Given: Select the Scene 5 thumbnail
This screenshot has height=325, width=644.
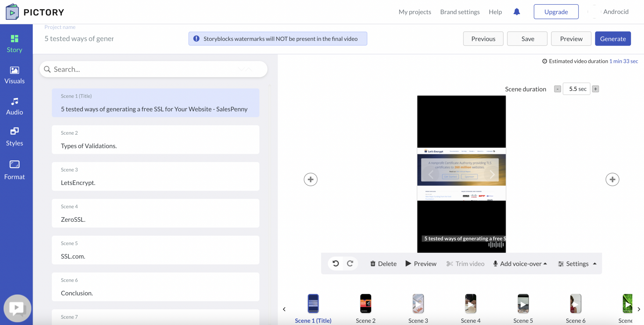Looking at the screenshot, I should click(x=523, y=304).
